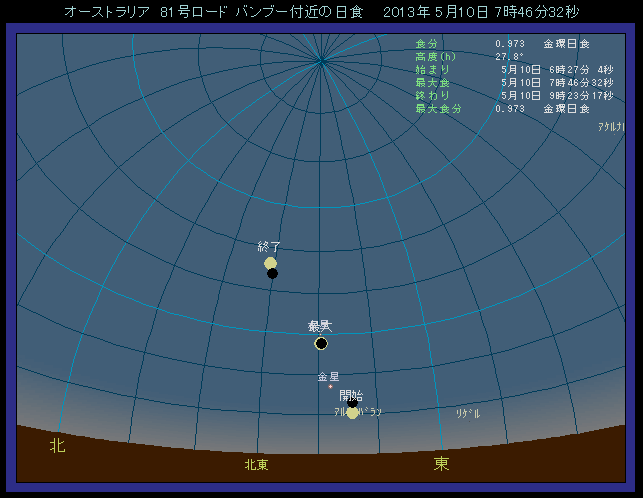Click the 高度(h) value 27.8°
643x498 pixels.
(x=510, y=57)
